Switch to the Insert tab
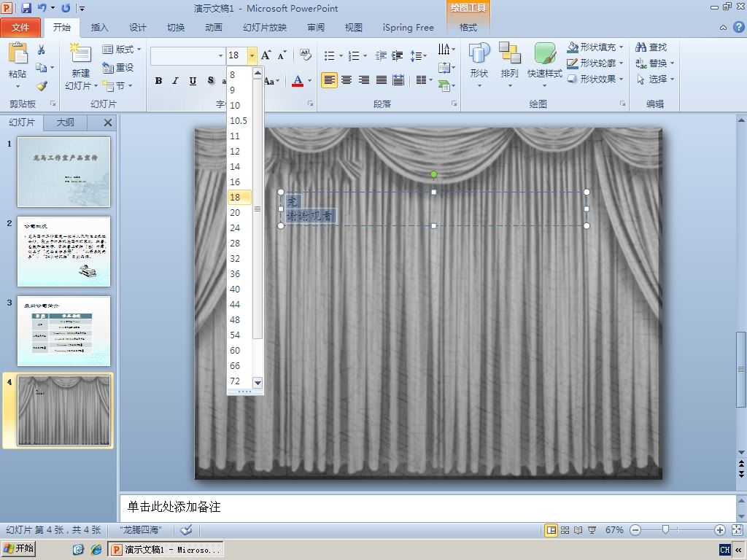Screen dimensions: 747x560 (x=99, y=28)
